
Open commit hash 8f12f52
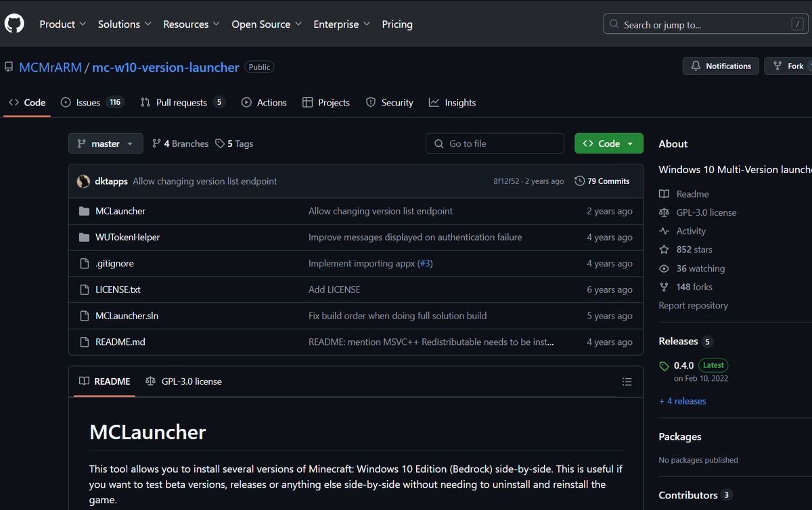(507, 181)
